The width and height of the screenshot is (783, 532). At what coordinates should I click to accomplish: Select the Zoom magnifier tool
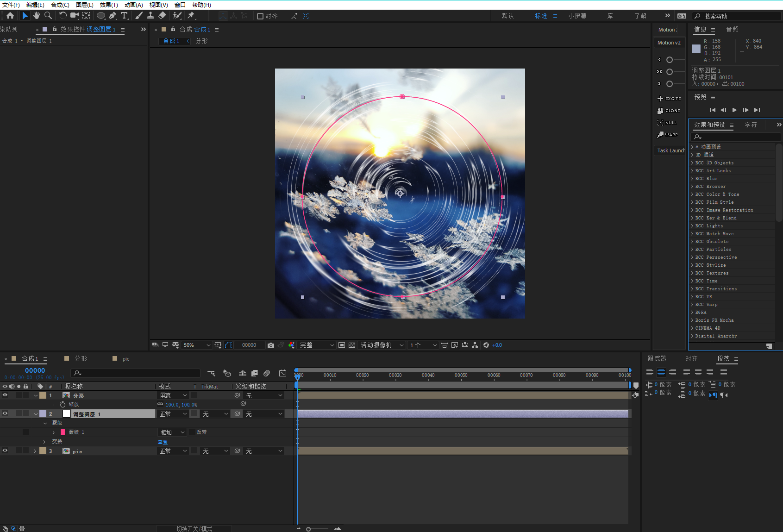[x=48, y=16]
